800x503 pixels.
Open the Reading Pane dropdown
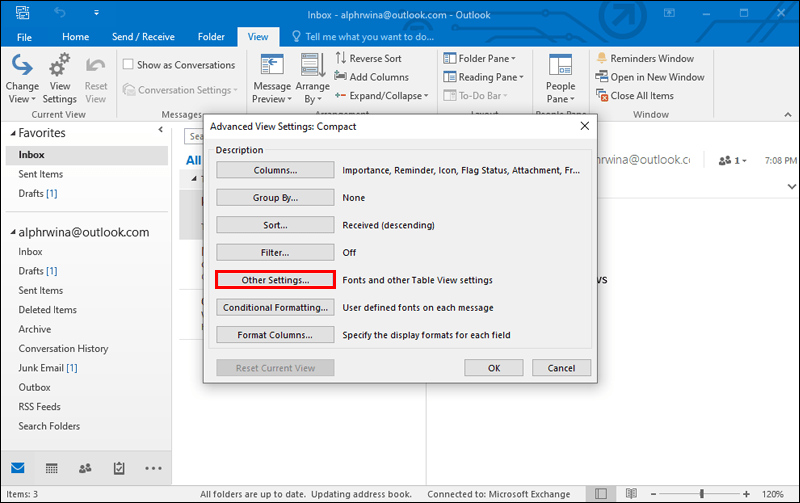click(x=484, y=77)
